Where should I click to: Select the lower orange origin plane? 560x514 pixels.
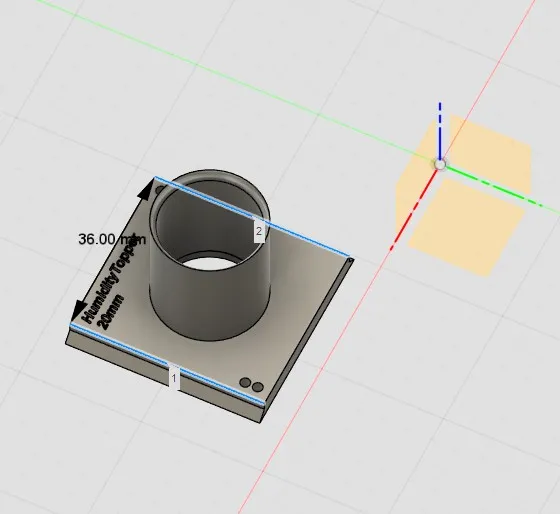pos(466,227)
